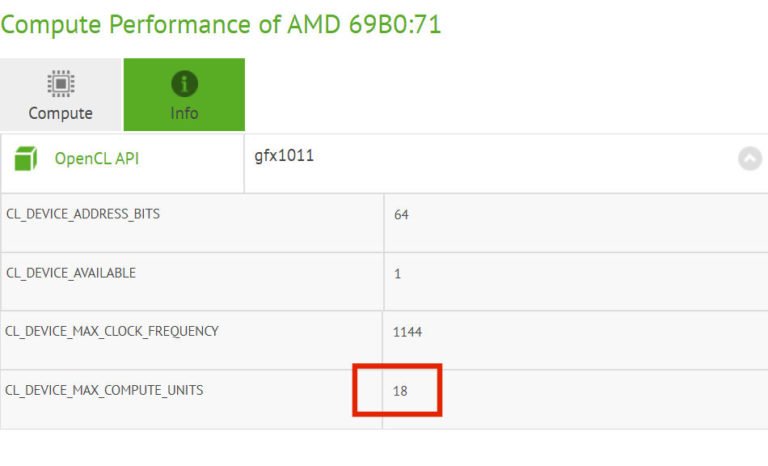Select the CL_DEVICE_AVAILABLE property name
The image size is (768, 466).
71,272
